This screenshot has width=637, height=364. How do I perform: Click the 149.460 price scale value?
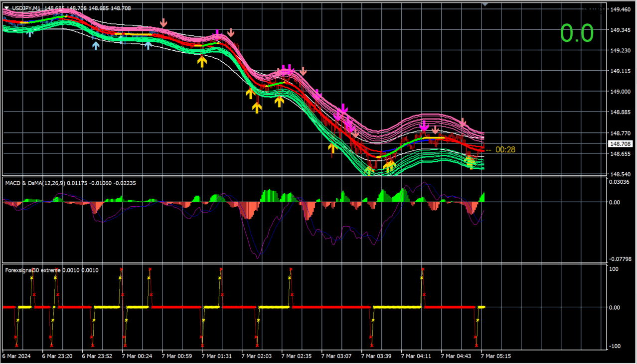(620, 9)
